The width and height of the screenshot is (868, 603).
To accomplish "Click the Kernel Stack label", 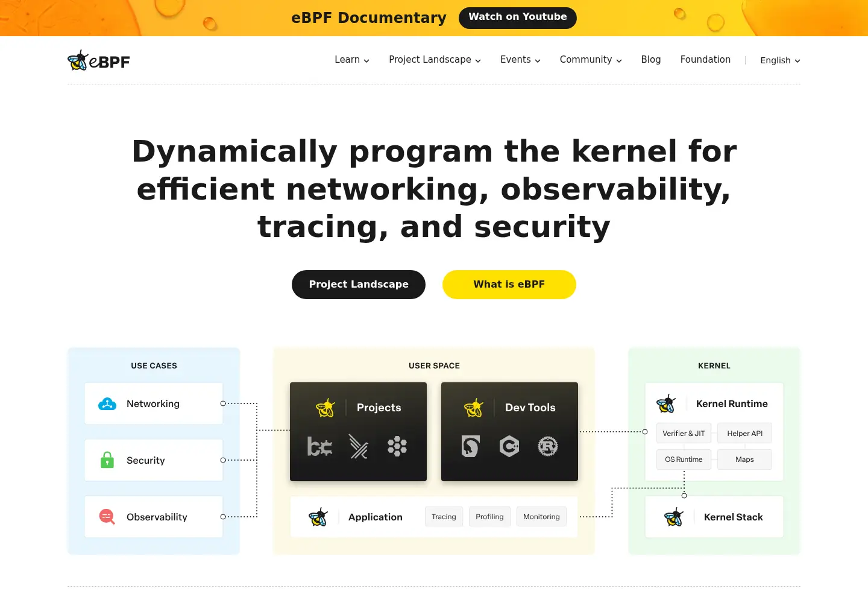I will [734, 517].
